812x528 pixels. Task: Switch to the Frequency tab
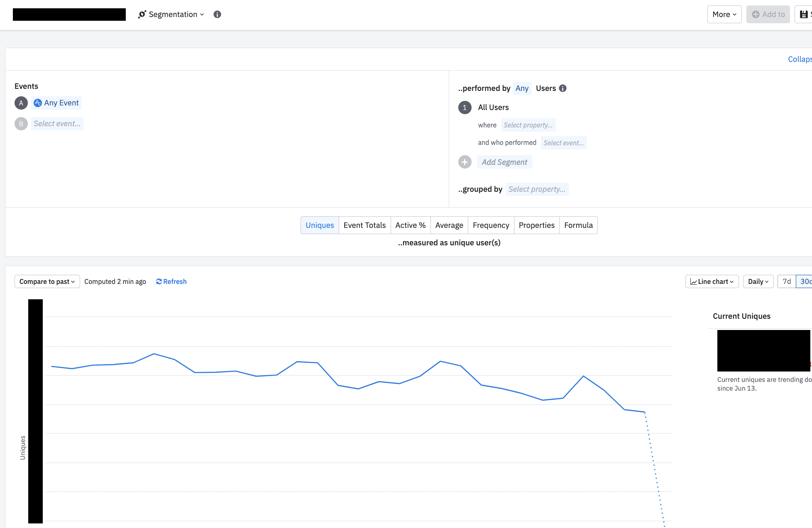pyautogui.click(x=491, y=225)
